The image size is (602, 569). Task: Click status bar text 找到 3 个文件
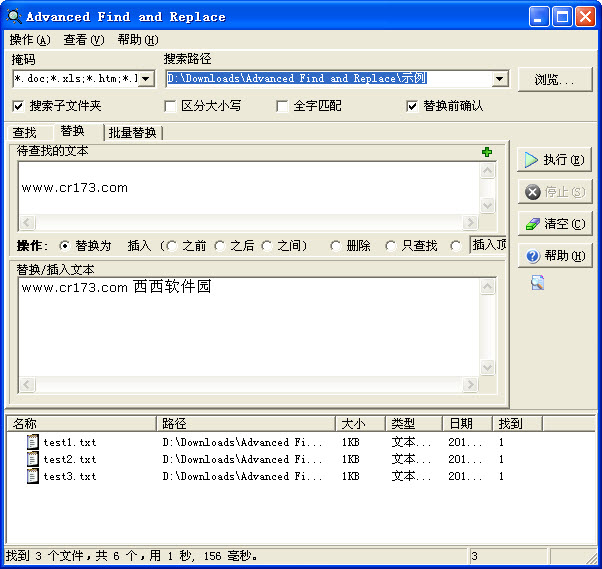[x=44, y=556]
